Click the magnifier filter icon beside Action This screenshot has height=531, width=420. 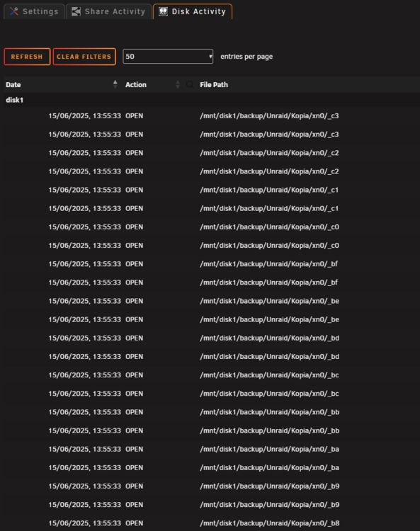click(190, 84)
